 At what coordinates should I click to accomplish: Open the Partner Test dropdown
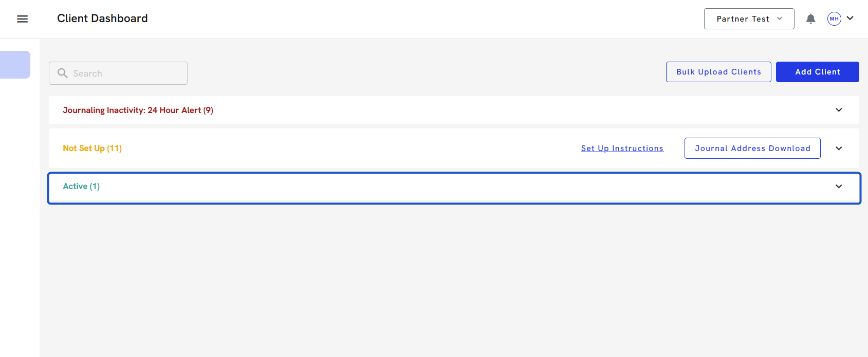(749, 19)
